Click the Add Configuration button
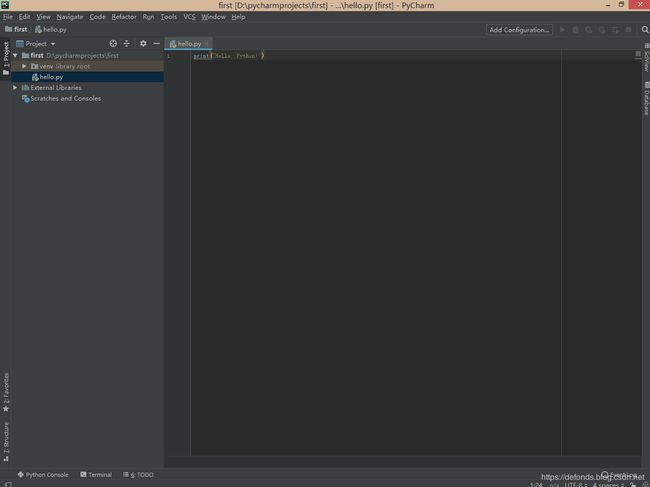 click(519, 30)
